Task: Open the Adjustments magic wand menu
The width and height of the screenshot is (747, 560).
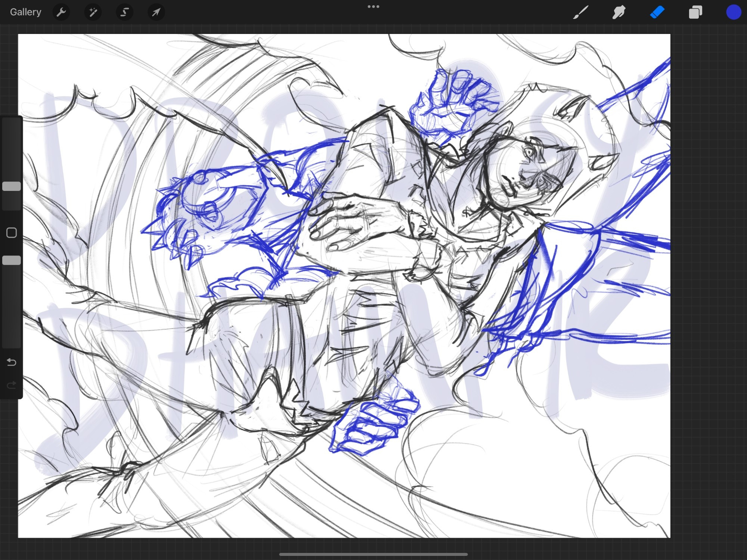Action: click(x=93, y=12)
